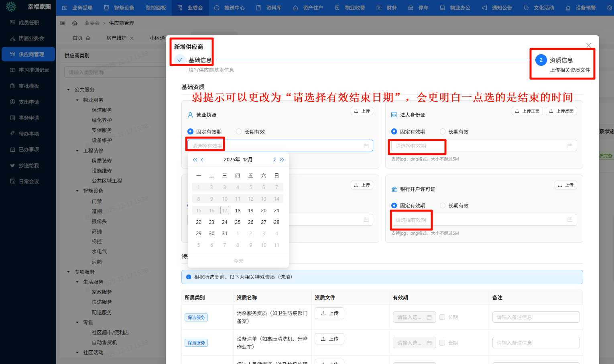
Task: Click the remark input in 消杀服务资质 row
Action: tap(536, 317)
